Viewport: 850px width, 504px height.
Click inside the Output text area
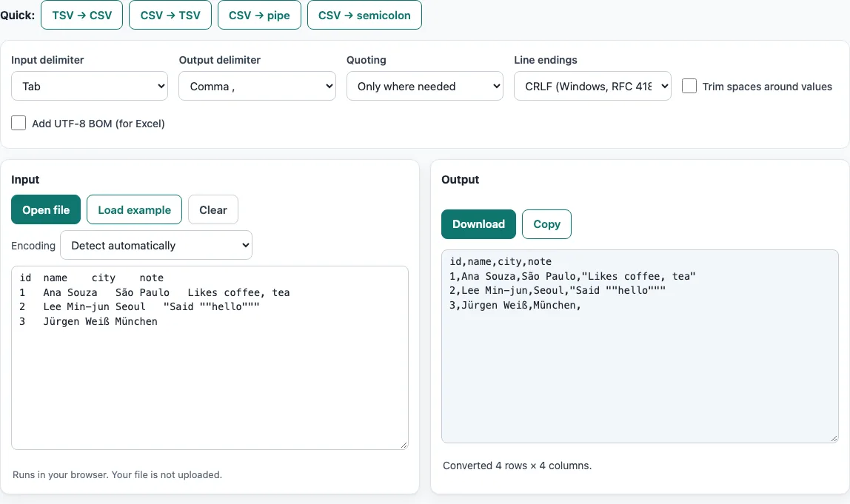point(640,346)
